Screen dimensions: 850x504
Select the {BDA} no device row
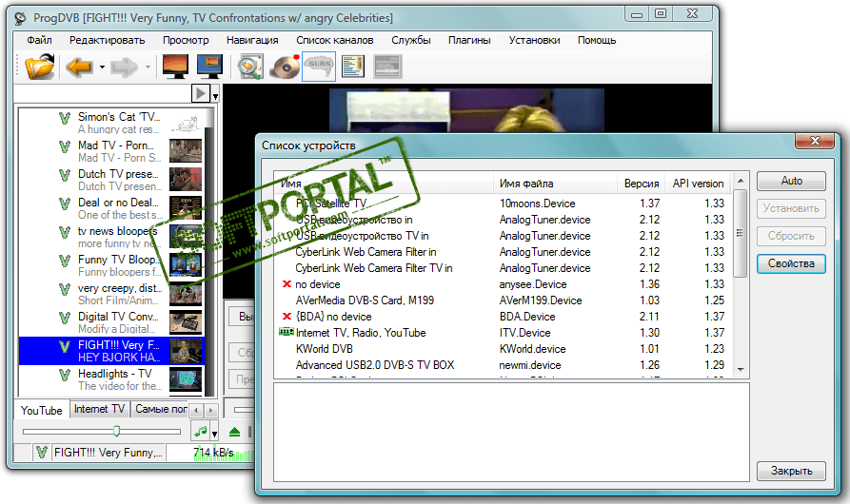[504, 317]
